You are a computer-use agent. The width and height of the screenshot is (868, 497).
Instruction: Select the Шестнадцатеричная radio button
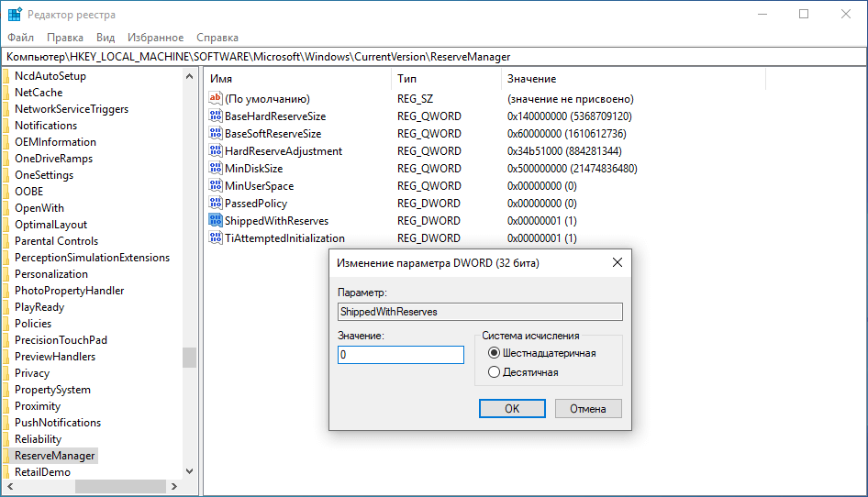pos(495,353)
